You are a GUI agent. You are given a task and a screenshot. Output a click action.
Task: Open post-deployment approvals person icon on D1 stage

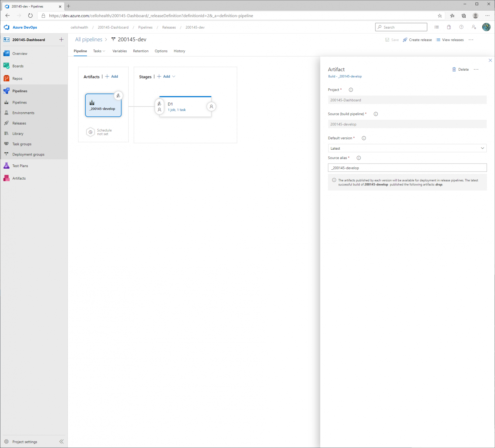(x=211, y=106)
